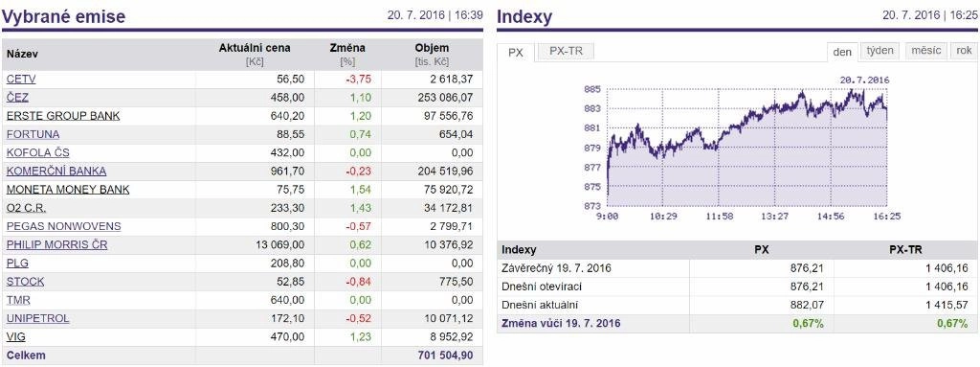
Task: Open the O2 C.R. stock link
Action: pos(26,208)
